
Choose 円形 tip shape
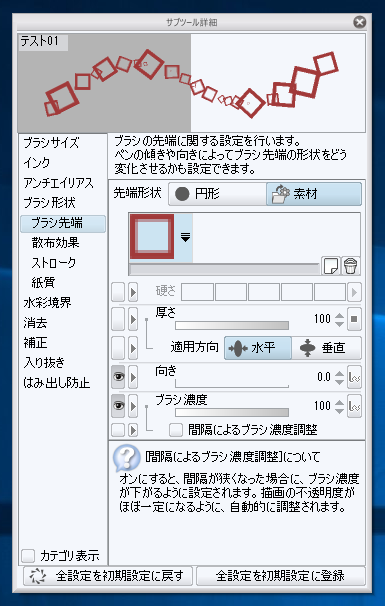(x=217, y=194)
